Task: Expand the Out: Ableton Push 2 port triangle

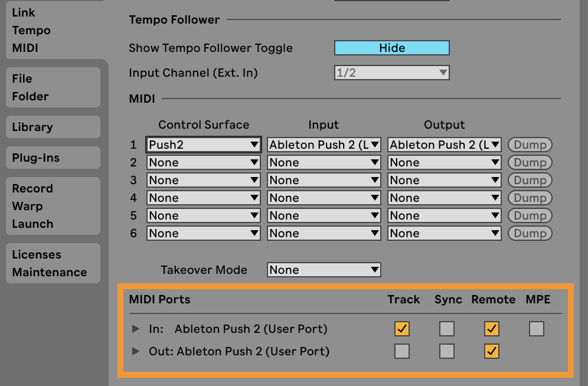Action: pyautogui.click(x=136, y=352)
